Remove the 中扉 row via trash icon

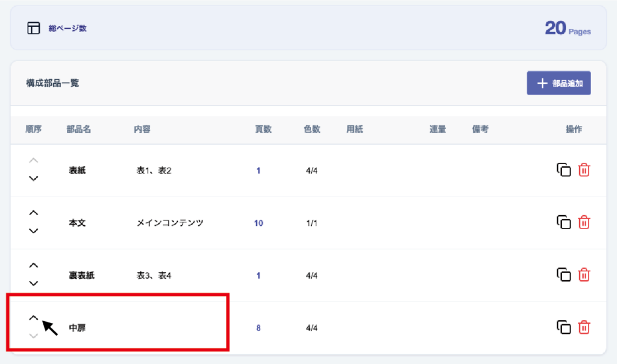tap(584, 327)
